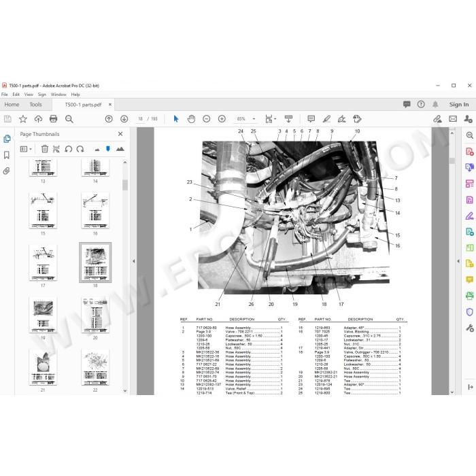Collapse the left navigation pane arrow

[x=133, y=261]
